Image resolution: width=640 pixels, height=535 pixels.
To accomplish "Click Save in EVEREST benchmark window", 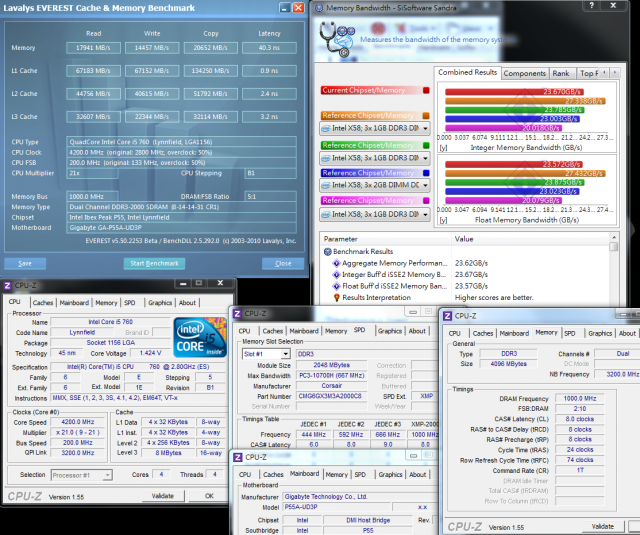I will point(25,264).
